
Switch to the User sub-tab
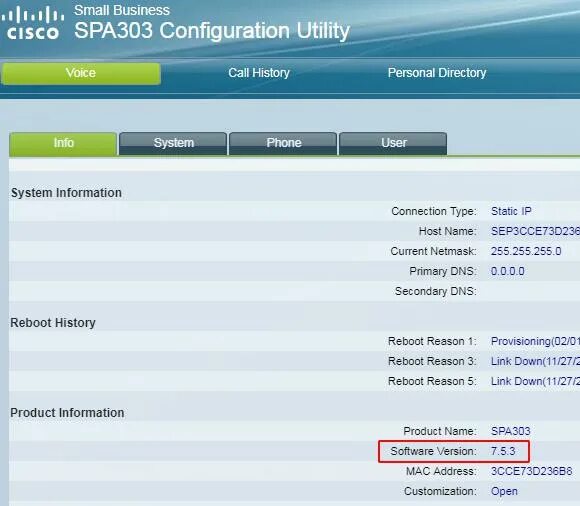click(x=393, y=144)
